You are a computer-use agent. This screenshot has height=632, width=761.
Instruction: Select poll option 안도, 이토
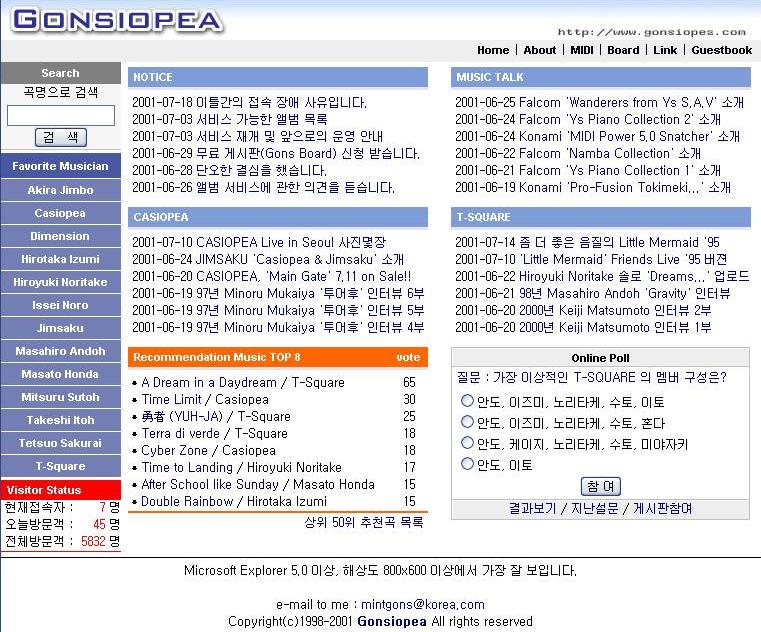(x=467, y=464)
